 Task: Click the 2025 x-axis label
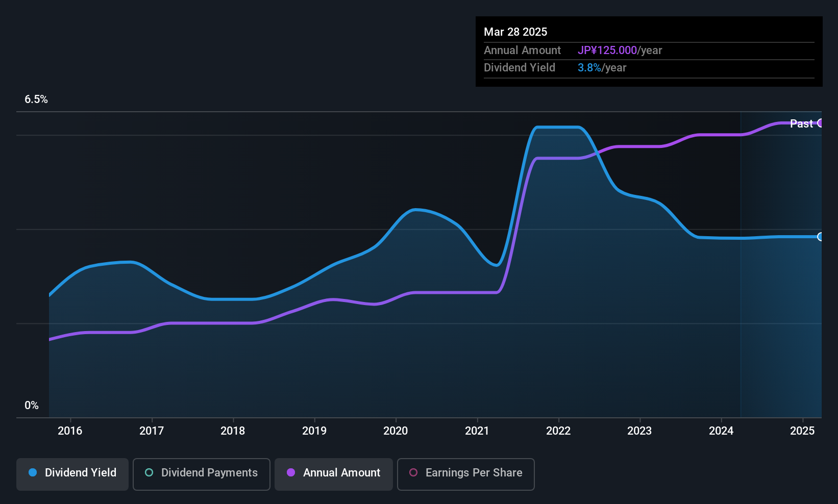(802, 431)
